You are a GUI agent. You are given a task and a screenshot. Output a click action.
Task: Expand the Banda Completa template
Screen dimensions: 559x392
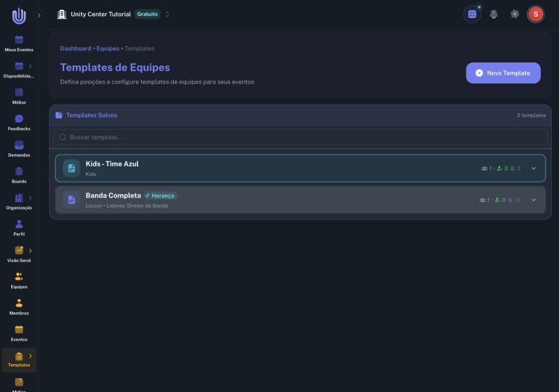[533, 200]
